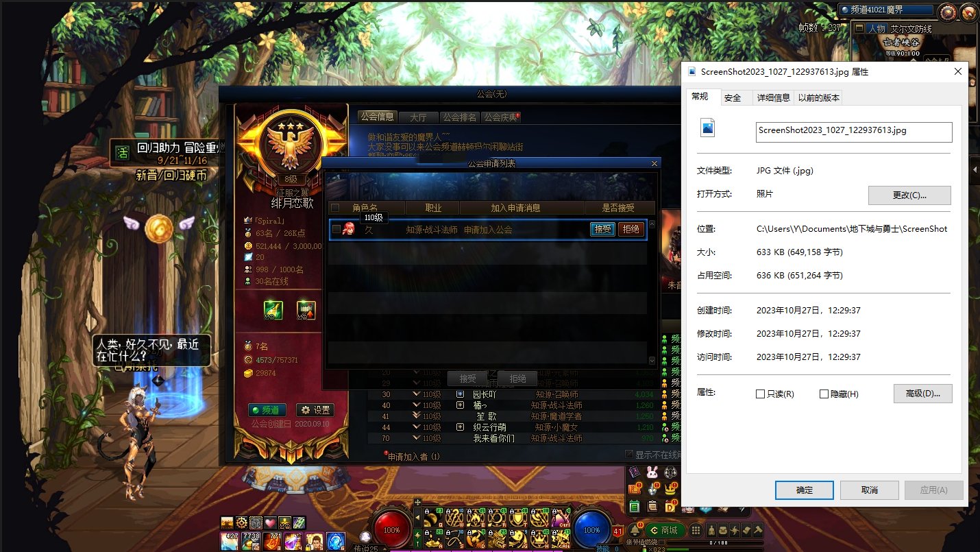Viewport: 980px width, 552px height.
Task: Open the rabbit icon menu
Action: (x=652, y=472)
